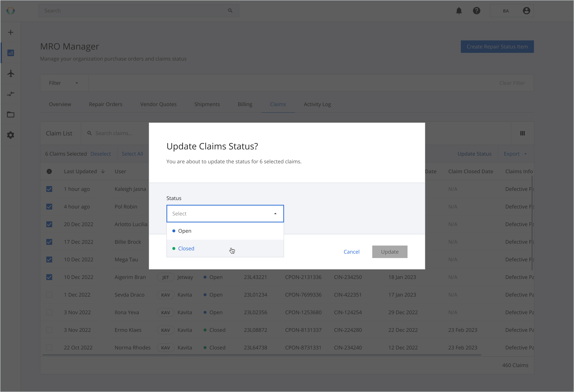Open the folder icon in sidebar

pyautogui.click(x=11, y=115)
